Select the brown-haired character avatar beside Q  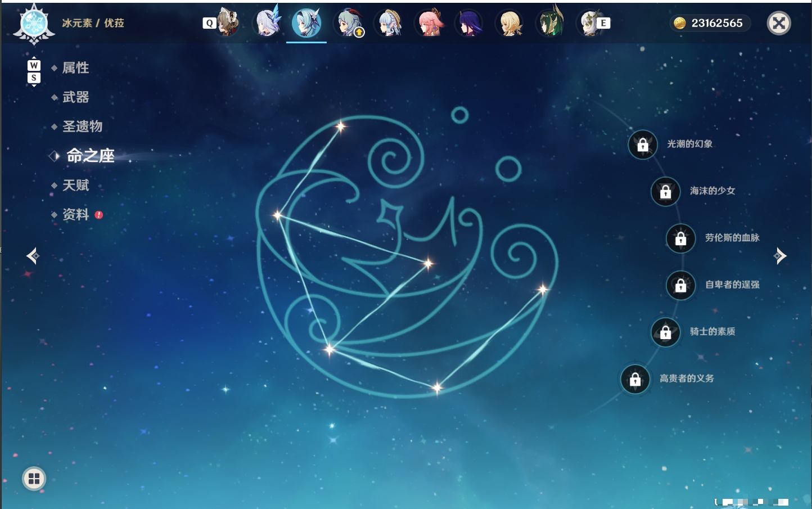click(x=228, y=23)
